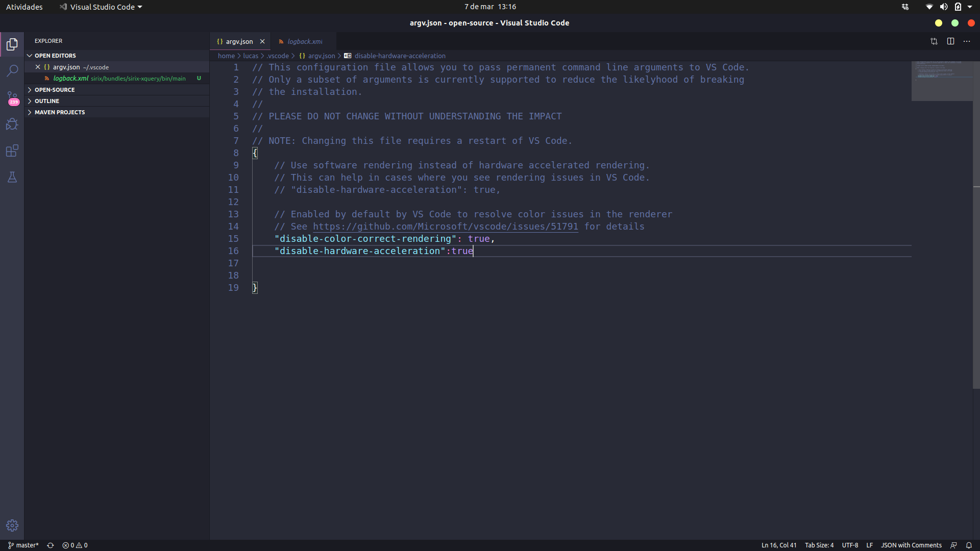Open the Testing view
This screenshot has width=980, height=551.
point(12,177)
